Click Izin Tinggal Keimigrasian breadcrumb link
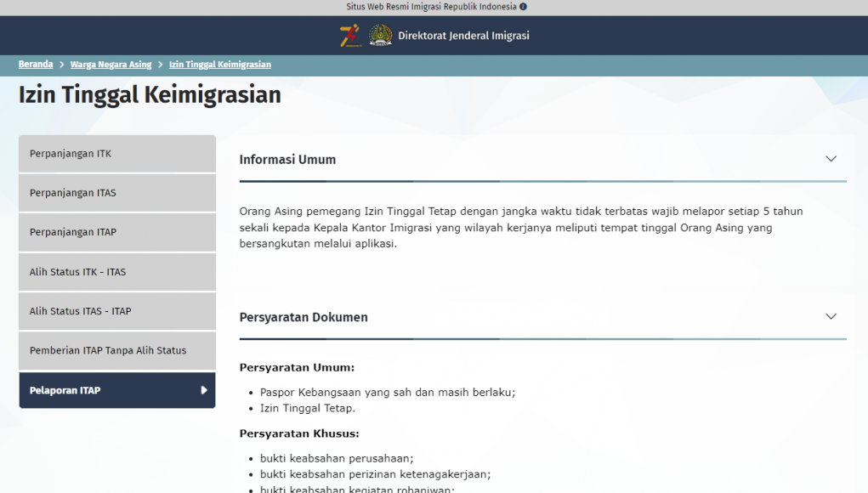Viewport: 868px width, 493px height. click(219, 65)
